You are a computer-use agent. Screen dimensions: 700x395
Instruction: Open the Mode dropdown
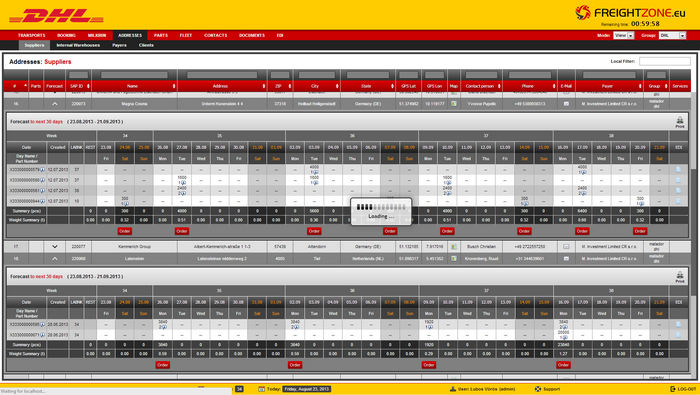pos(624,35)
